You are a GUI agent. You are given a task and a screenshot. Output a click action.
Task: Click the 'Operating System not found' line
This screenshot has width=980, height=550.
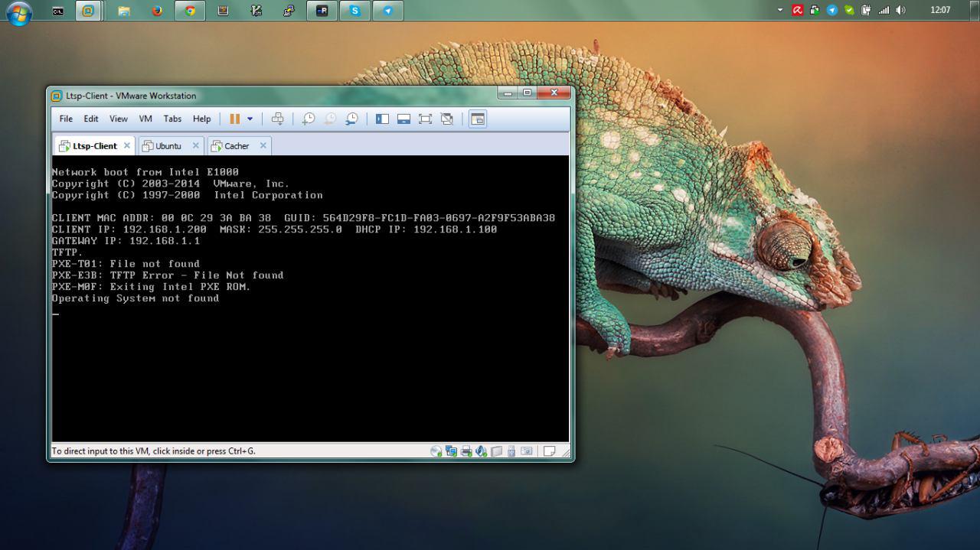coord(136,298)
